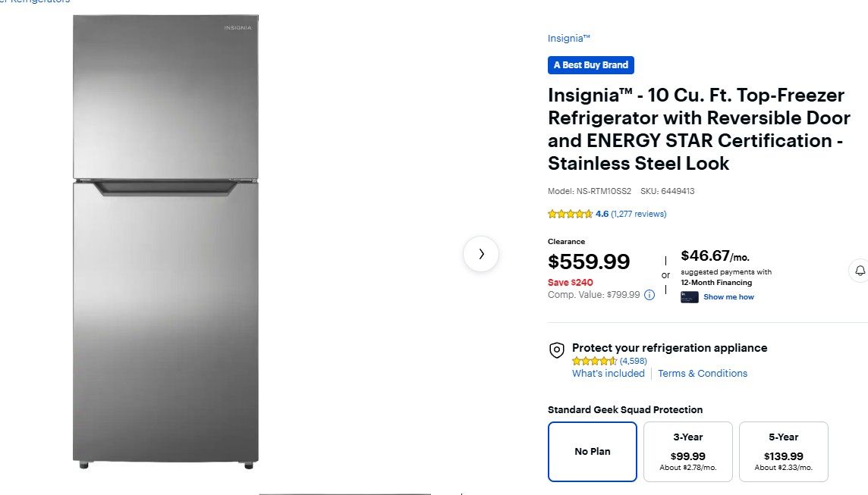Click the shield protection icon
Image resolution: width=868 pixels, height=495 pixels.
557,349
